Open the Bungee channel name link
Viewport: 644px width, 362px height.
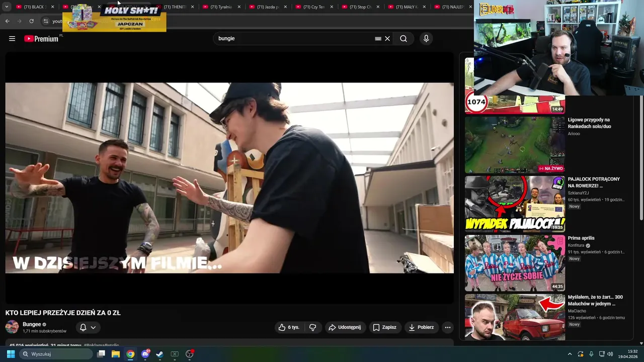pos(32,325)
